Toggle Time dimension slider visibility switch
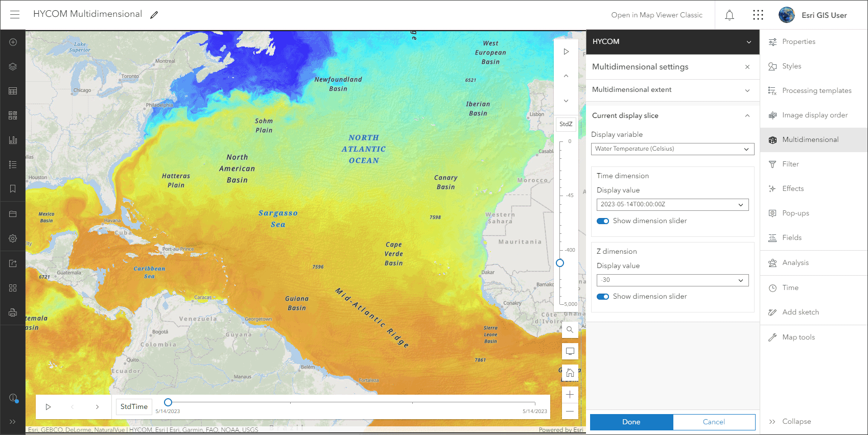Screen dimensions: 868x435 (603, 221)
